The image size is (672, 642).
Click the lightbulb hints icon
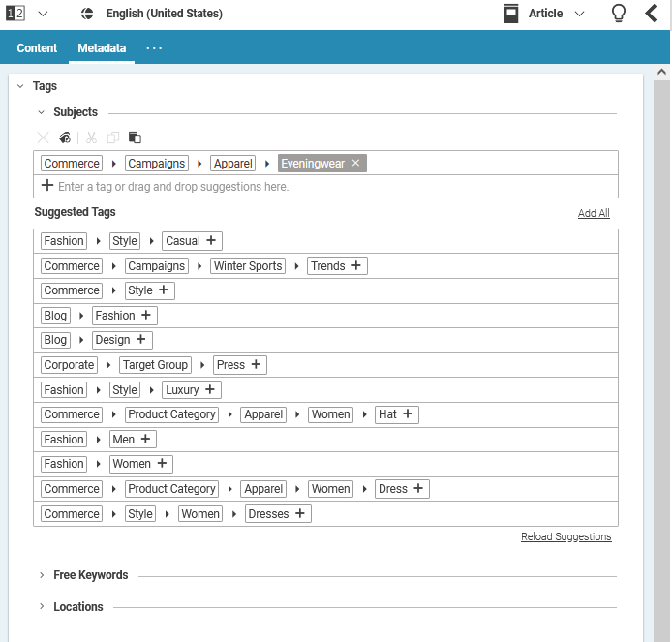click(619, 13)
